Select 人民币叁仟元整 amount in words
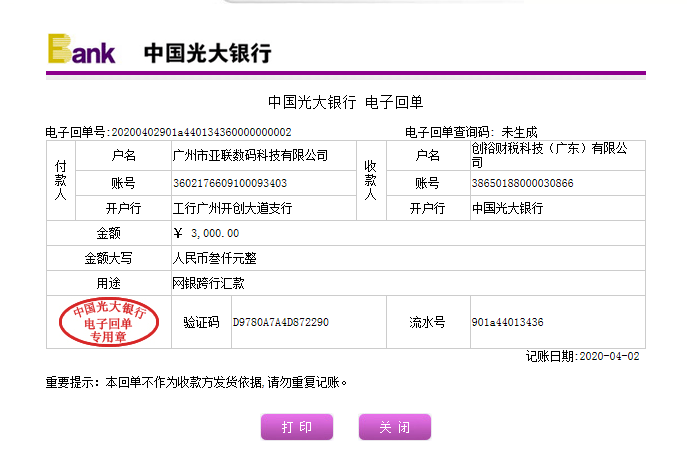Image resolution: width=687 pixels, height=471 pixels. [x=214, y=258]
